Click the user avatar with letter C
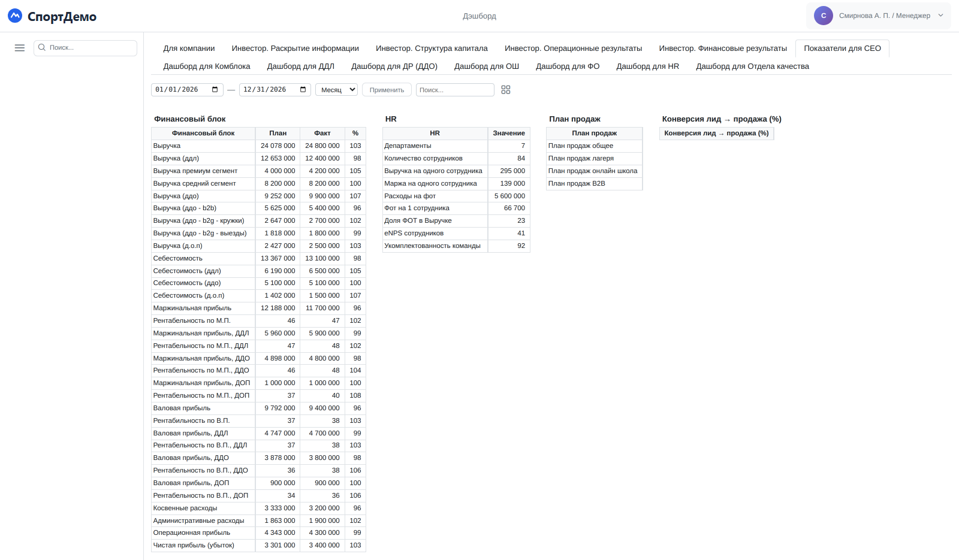The width and height of the screenshot is (959, 560). [824, 16]
